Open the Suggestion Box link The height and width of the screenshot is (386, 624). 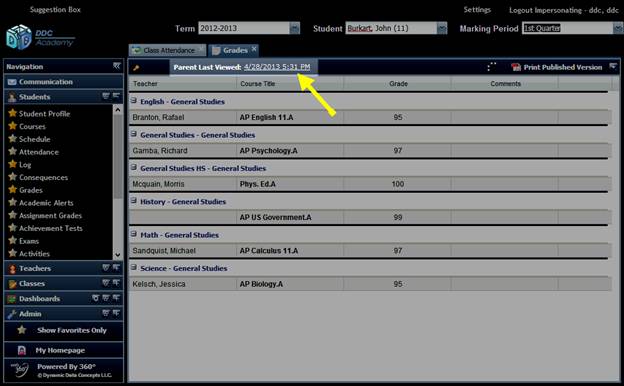[55, 10]
